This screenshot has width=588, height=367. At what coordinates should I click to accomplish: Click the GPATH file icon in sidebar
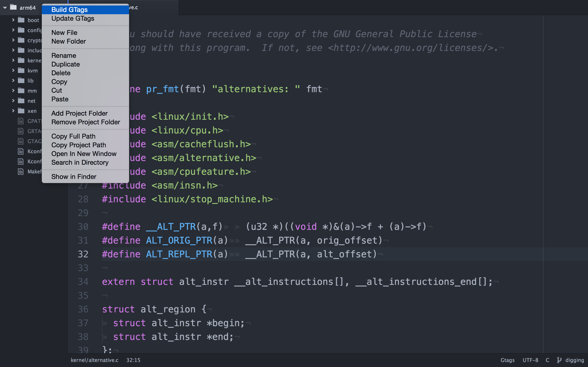[x=21, y=121]
